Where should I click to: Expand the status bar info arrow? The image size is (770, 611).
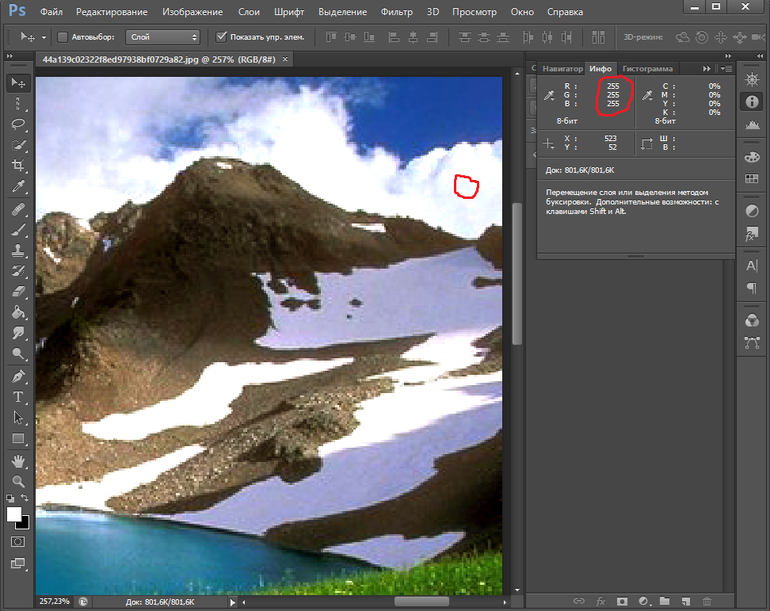(233, 602)
